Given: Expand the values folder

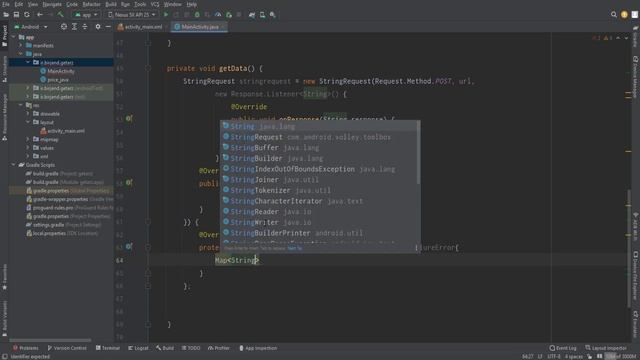Looking at the screenshot, I should (28, 148).
